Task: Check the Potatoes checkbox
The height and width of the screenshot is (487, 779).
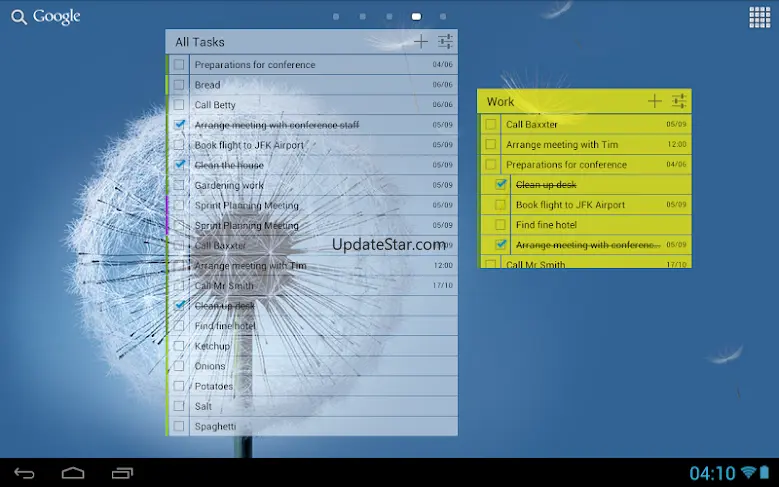Action: (x=179, y=386)
